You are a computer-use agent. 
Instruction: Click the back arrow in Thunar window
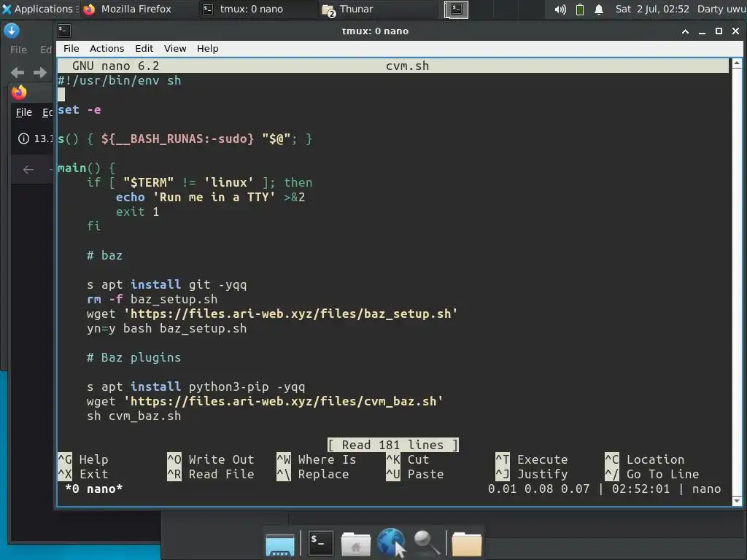(x=18, y=72)
